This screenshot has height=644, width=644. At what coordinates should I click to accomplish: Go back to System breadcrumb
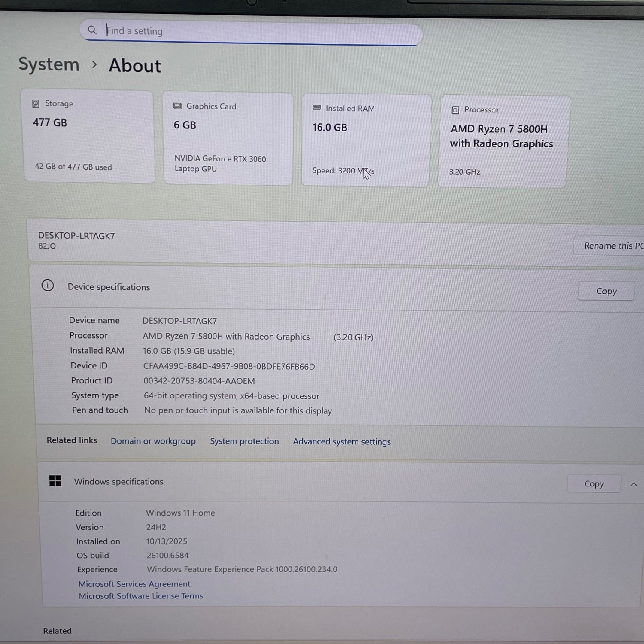[x=49, y=64]
